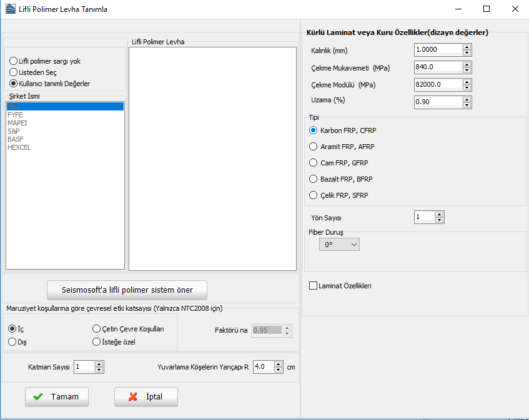Open the Fiber Duruş 0° dropdown
This screenshot has width=529, height=420.
(x=339, y=245)
